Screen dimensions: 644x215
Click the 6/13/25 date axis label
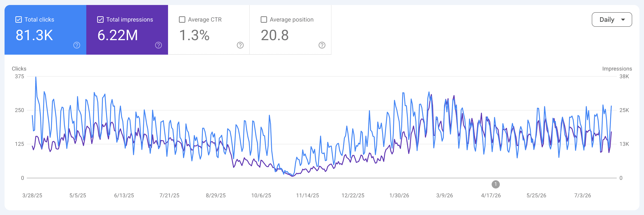[x=124, y=195]
